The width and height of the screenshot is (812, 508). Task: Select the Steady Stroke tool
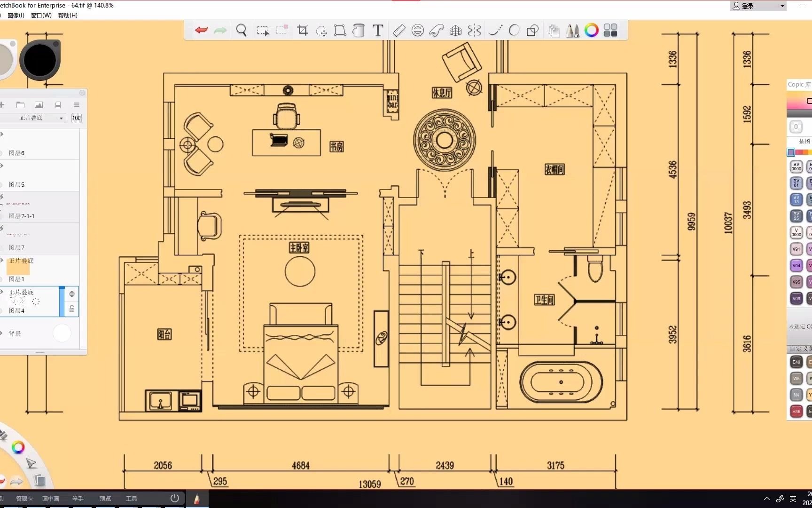tap(495, 31)
